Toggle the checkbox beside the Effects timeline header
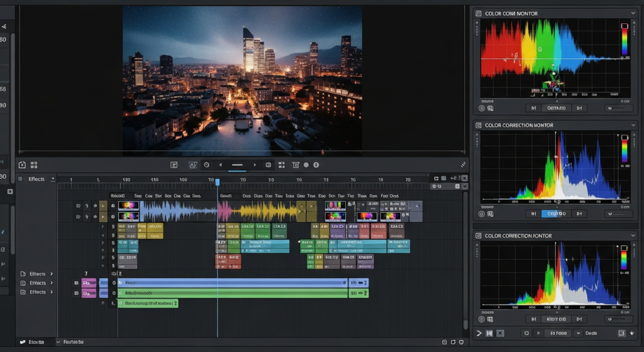 coord(21,179)
